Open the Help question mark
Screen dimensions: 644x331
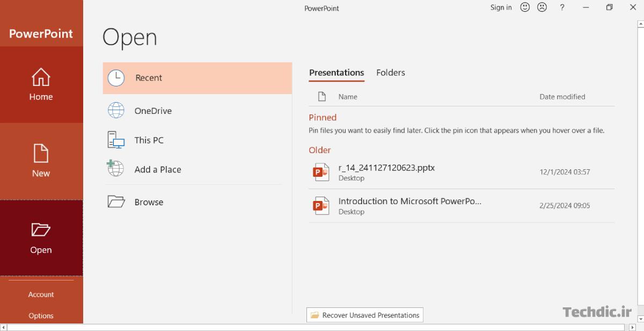click(x=562, y=8)
